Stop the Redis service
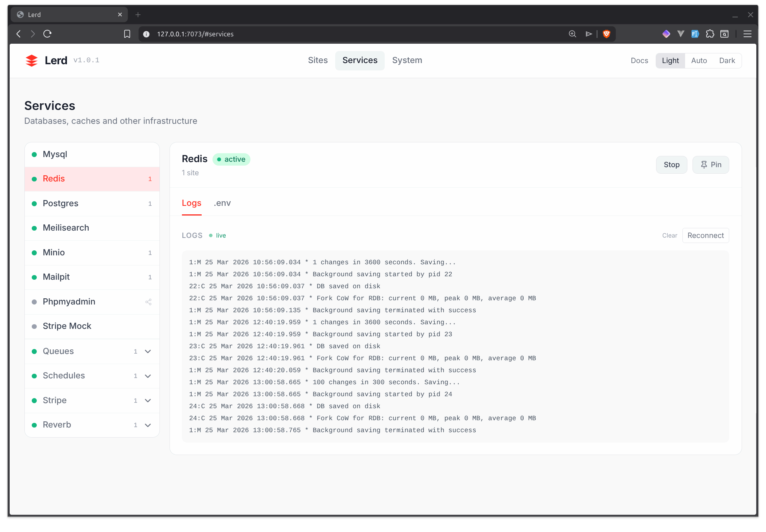The image size is (766, 532). pos(672,164)
